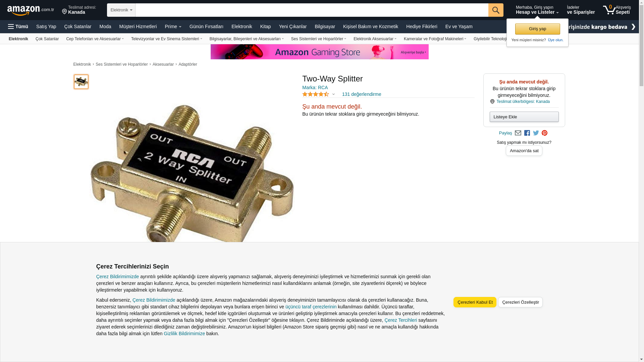Share product on Twitter icon
The width and height of the screenshot is (644, 362).
(x=536, y=133)
